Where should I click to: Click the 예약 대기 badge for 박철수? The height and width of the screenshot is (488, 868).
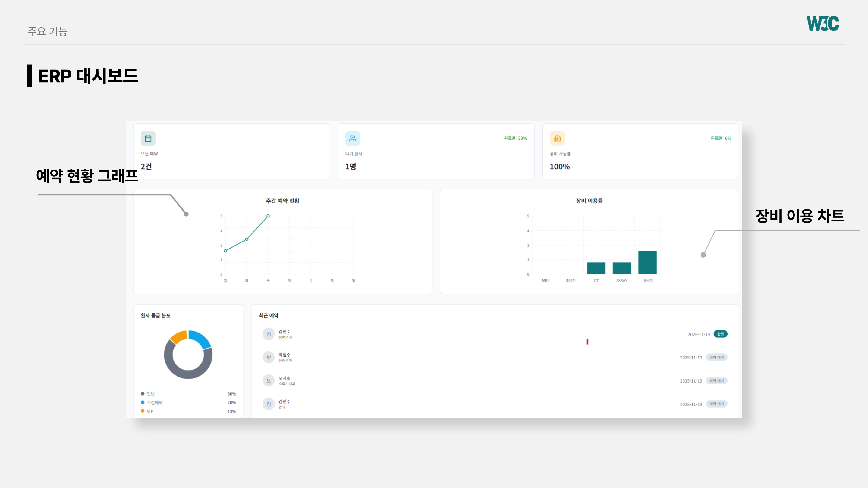(x=717, y=357)
